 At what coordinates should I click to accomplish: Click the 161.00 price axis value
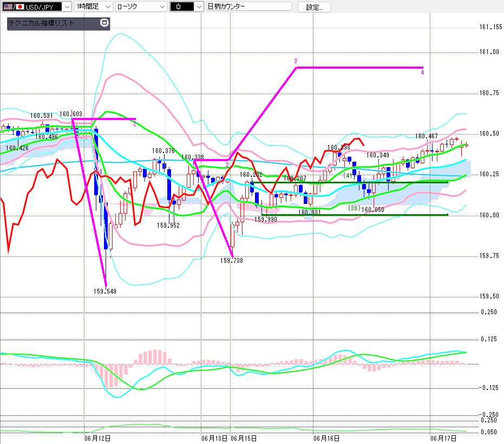coord(489,52)
